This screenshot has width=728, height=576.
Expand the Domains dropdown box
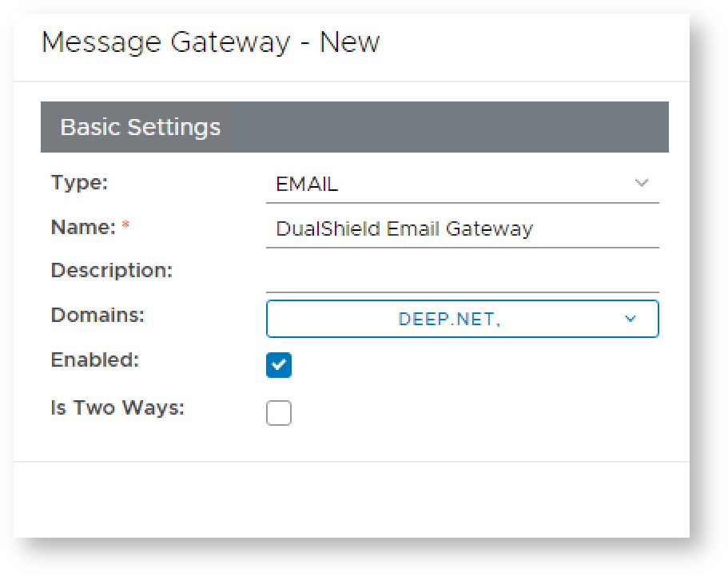pyautogui.click(x=462, y=319)
